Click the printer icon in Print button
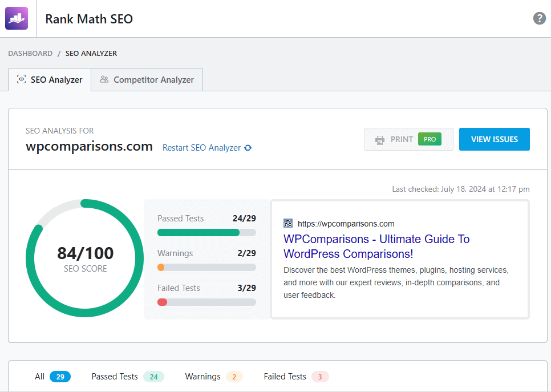This screenshot has height=392, width=551. pos(379,140)
